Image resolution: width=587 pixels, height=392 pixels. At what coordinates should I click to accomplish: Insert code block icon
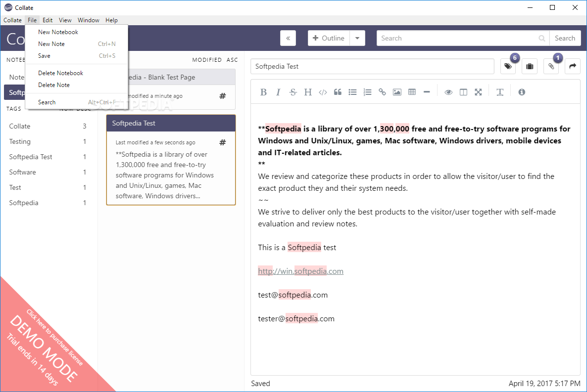323,92
